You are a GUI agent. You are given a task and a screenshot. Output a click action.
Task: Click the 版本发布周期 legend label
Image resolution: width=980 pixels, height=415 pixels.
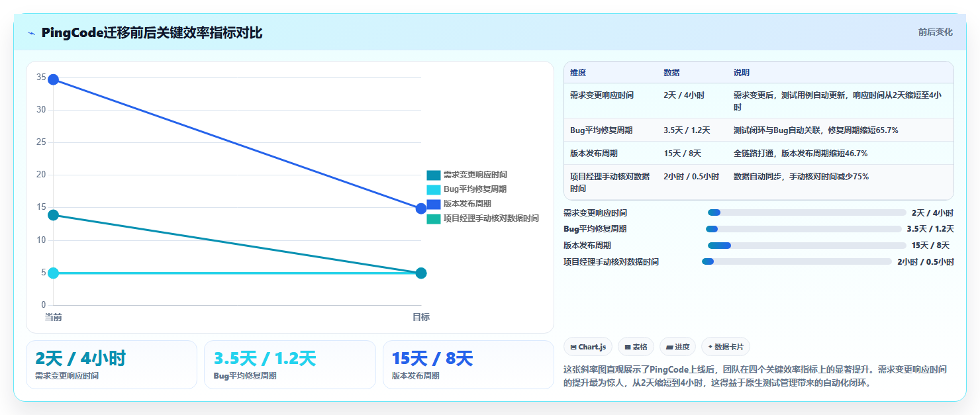point(467,204)
